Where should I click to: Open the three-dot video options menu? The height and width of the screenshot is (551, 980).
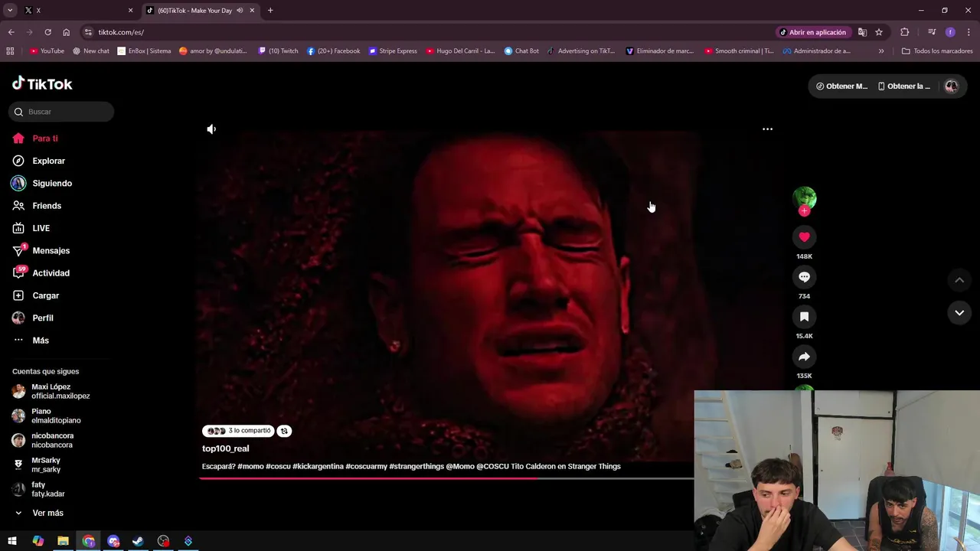[x=767, y=129]
